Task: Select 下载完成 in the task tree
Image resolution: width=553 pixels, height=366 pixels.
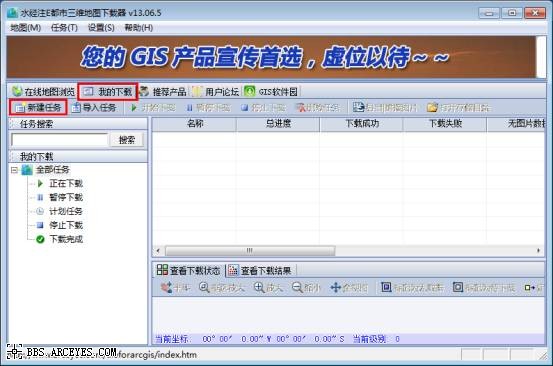Action: 66,239
